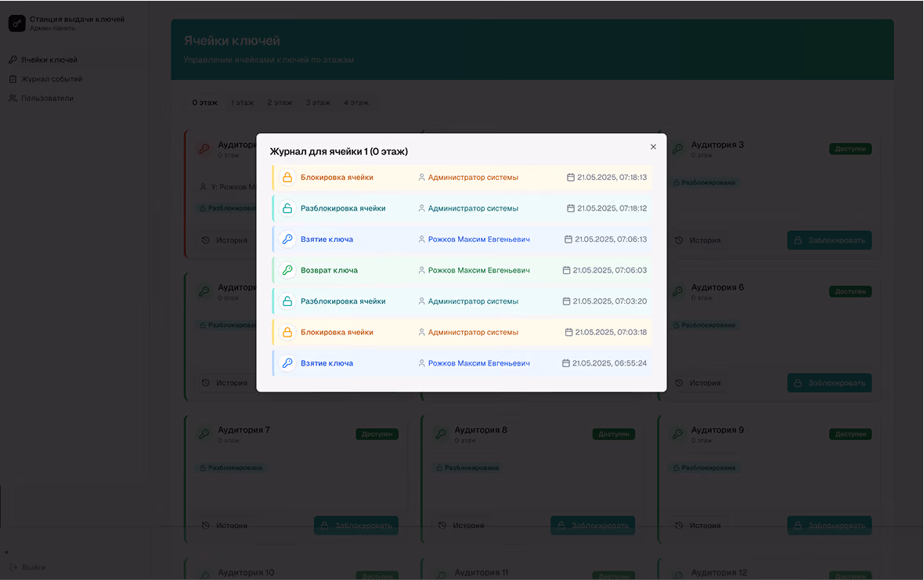Click the blue key icon at 07:06:13
The image size is (924, 580).
pos(287,239)
